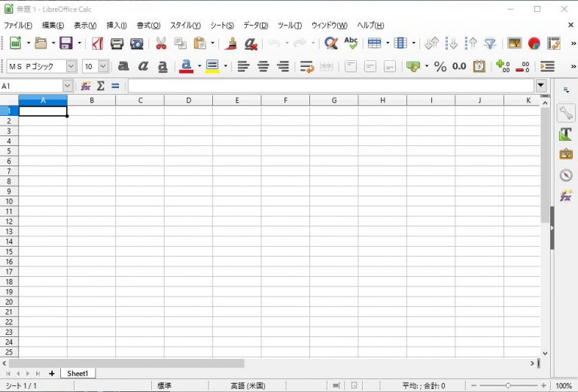
Task: Open the 挿入 menu
Action: pos(117,26)
